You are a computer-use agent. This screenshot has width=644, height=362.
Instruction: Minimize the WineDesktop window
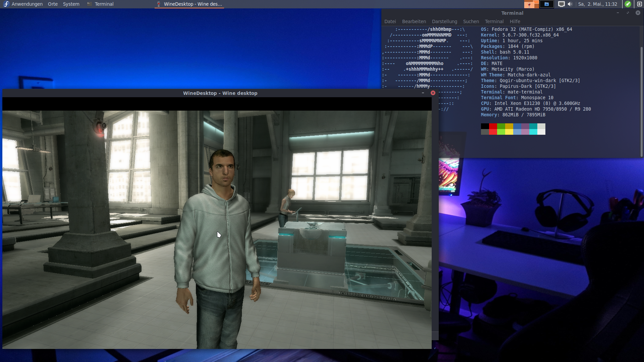(423, 93)
